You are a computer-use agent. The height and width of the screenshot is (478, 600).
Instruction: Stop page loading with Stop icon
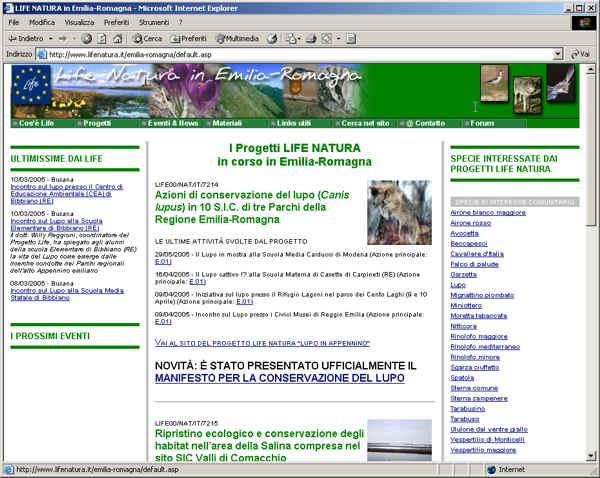click(87, 39)
